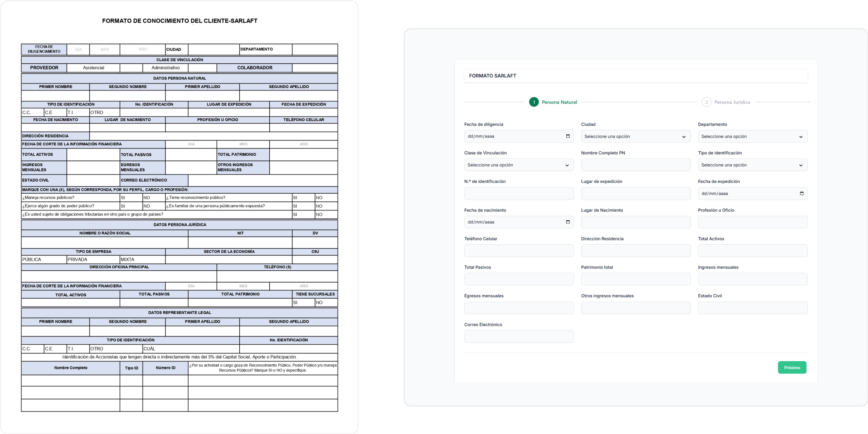This screenshot has width=868, height=434.
Task: Open calendar picker for Fecha de nacimiento
Action: pos(567,222)
